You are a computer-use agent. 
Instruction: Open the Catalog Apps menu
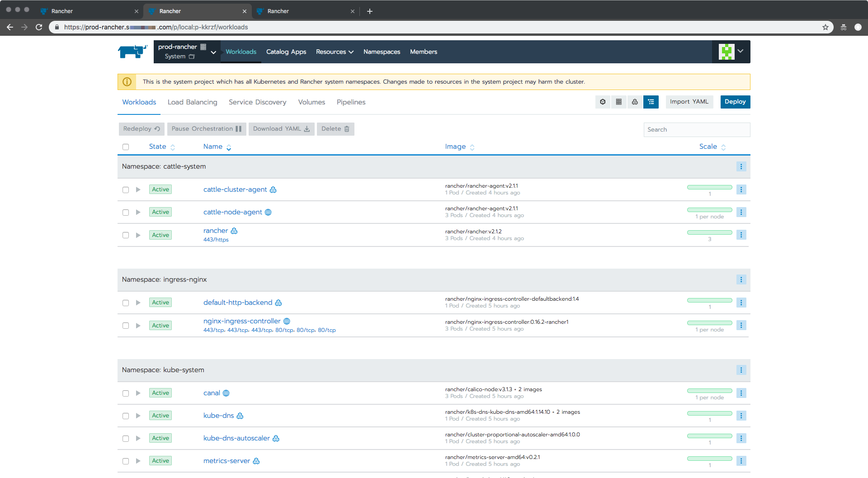tap(286, 52)
